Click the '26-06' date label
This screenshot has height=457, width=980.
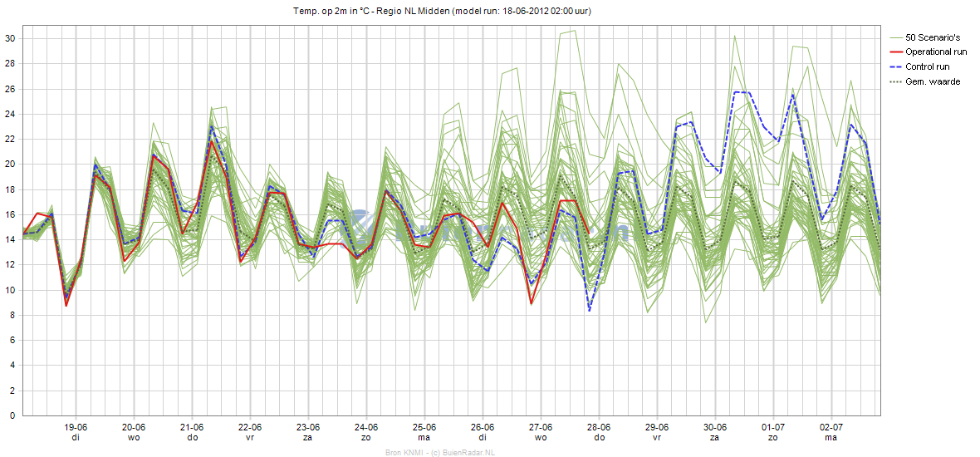pos(483,428)
